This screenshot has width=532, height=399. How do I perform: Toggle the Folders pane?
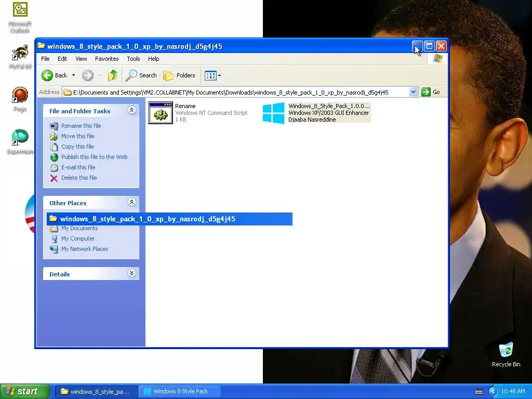click(179, 75)
